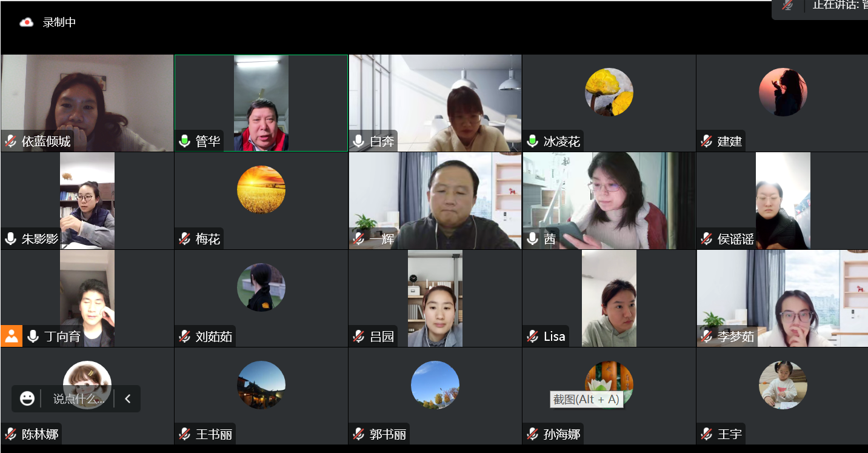Click the 截图(Alt + A) screenshot tooltip
Viewport: 868px width, 453px height.
(586, 399)
